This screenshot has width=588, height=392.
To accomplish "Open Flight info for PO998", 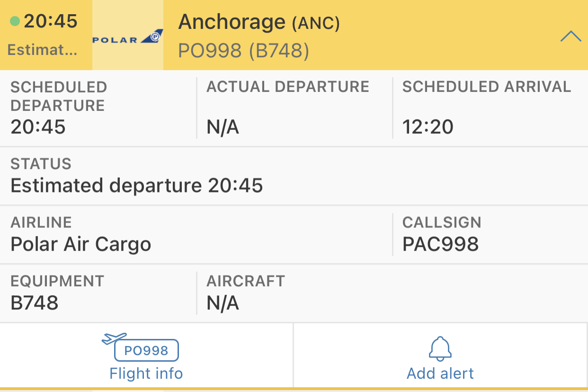I will coord(146,356).
